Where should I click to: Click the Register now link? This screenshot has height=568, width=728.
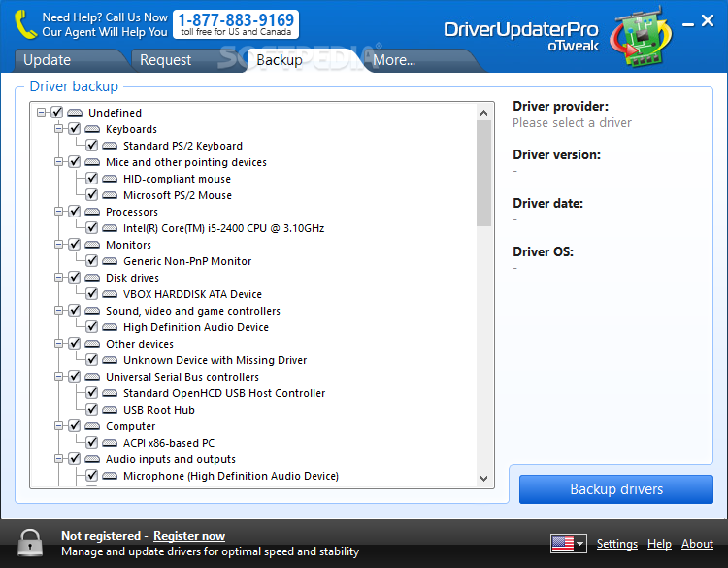point(189,536)
